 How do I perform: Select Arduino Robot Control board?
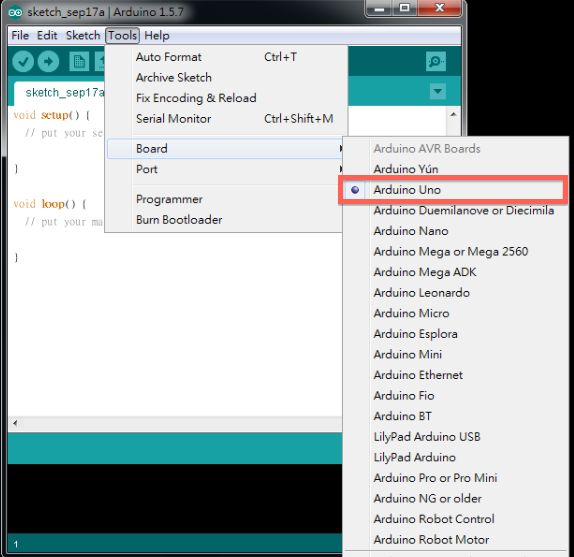[x=455, y=519]
